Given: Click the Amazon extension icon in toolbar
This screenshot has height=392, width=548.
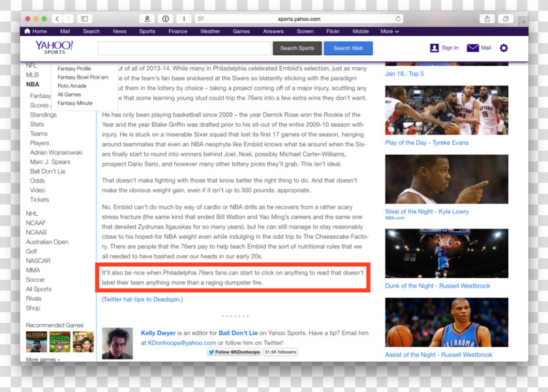Looking at the screenshot, I should click(147, 19).
